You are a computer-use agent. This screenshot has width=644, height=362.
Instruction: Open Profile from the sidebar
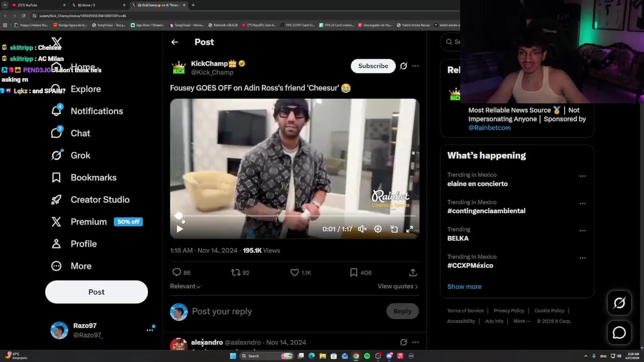click(73, 244)
